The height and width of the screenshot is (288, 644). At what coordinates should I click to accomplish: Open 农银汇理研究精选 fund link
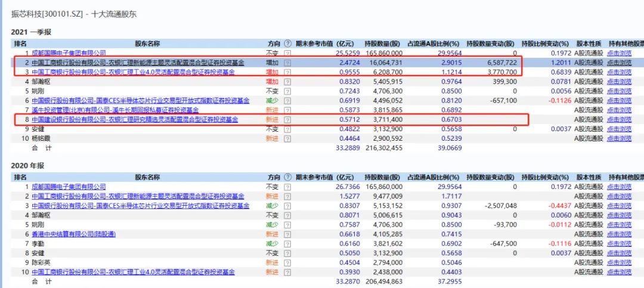[x=135, y=120]
